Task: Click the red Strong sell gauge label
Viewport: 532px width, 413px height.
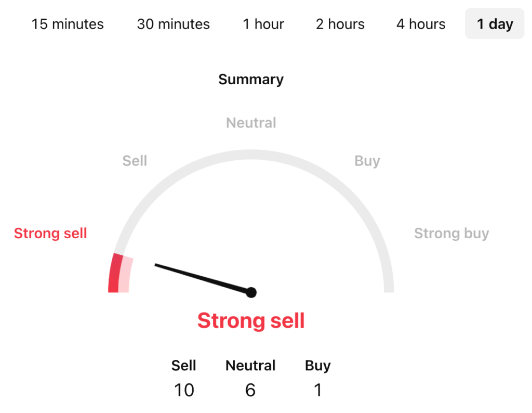Action: click(x=50, y=234)
